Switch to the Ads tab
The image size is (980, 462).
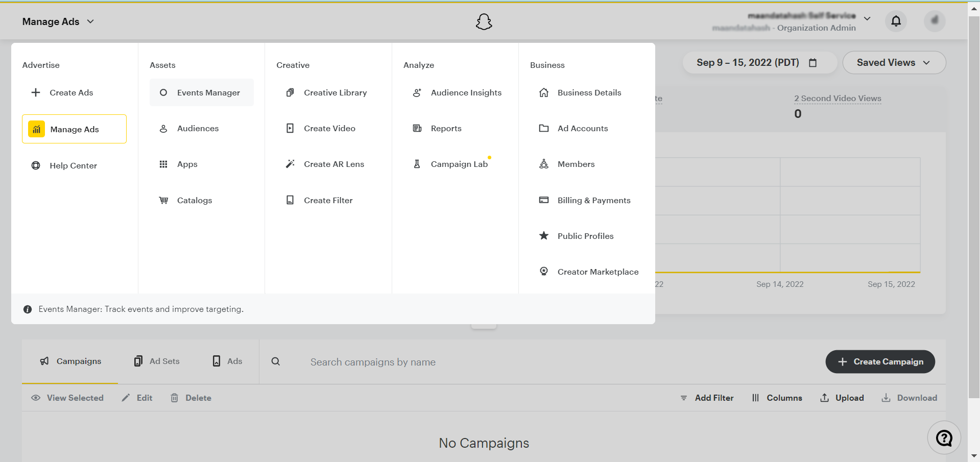227,361
